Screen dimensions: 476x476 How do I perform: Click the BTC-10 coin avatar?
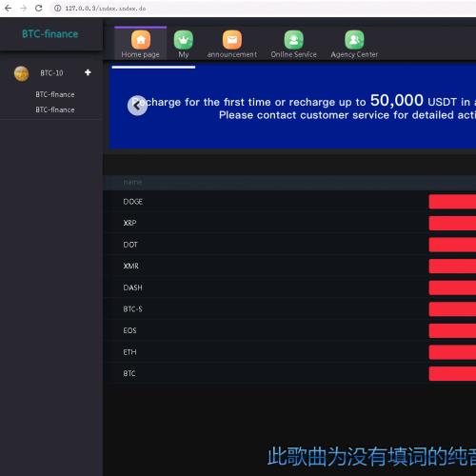(x=22, y=73)
